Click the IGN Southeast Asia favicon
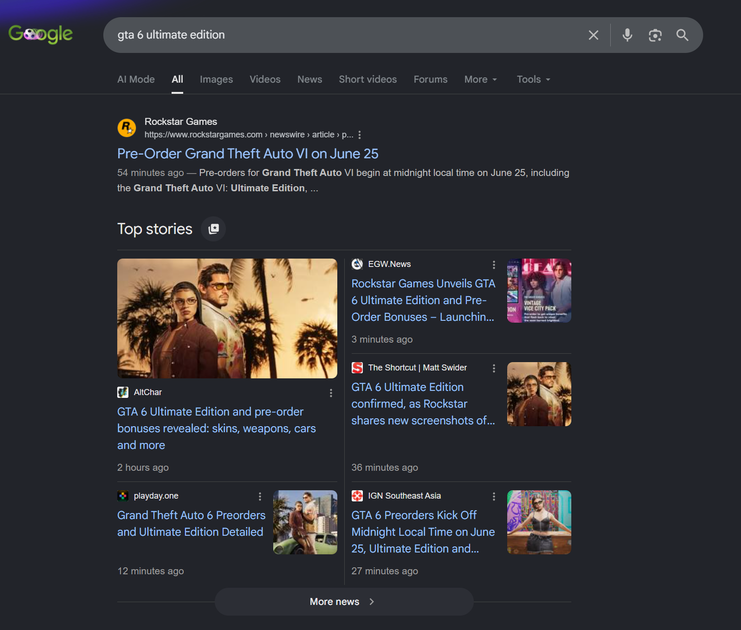This screenshot has height=630, width=741. tap(357, 496)
